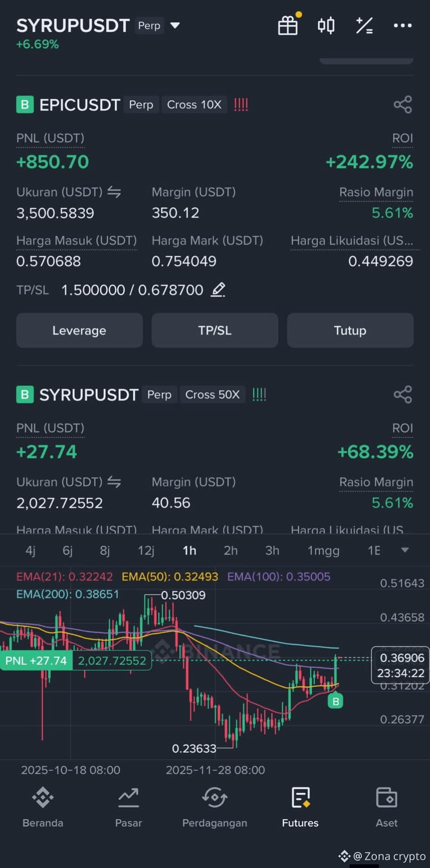Go to the Pasar tab
The image size is (430, 868).
pos(128,808)
